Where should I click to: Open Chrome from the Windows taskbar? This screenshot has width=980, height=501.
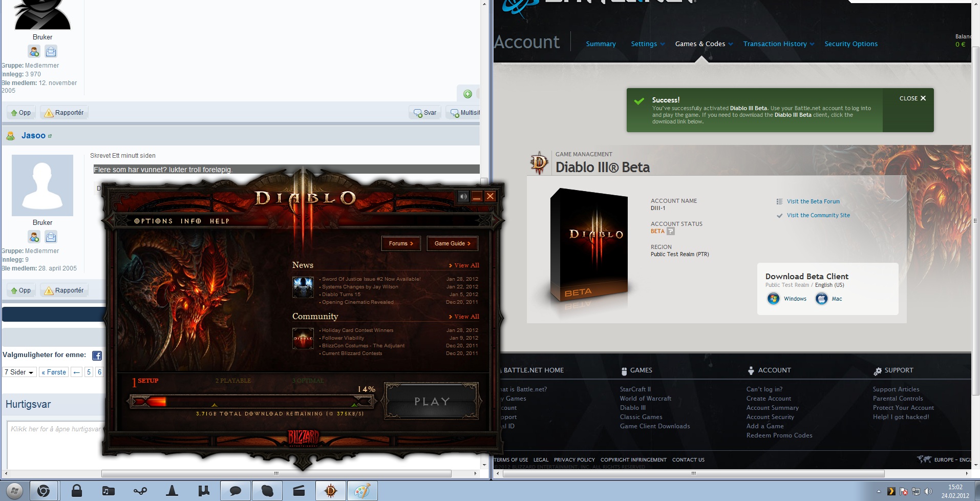(44, 491)
